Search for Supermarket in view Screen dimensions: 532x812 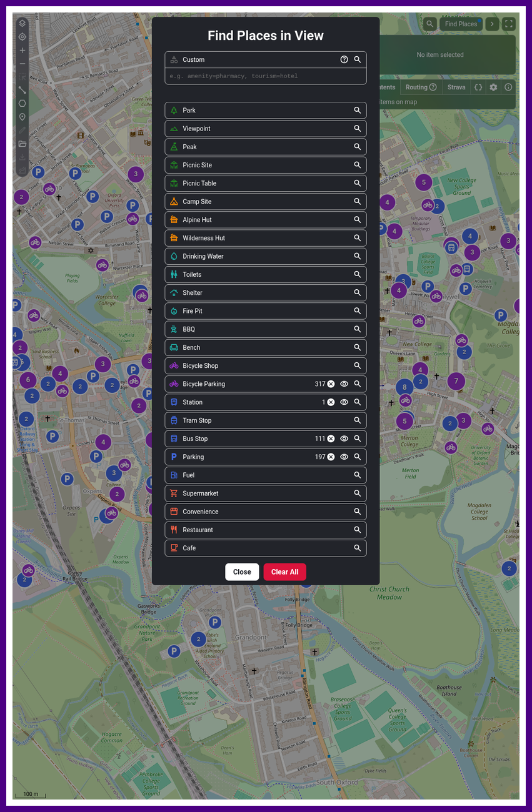click(x=358, y=493)
